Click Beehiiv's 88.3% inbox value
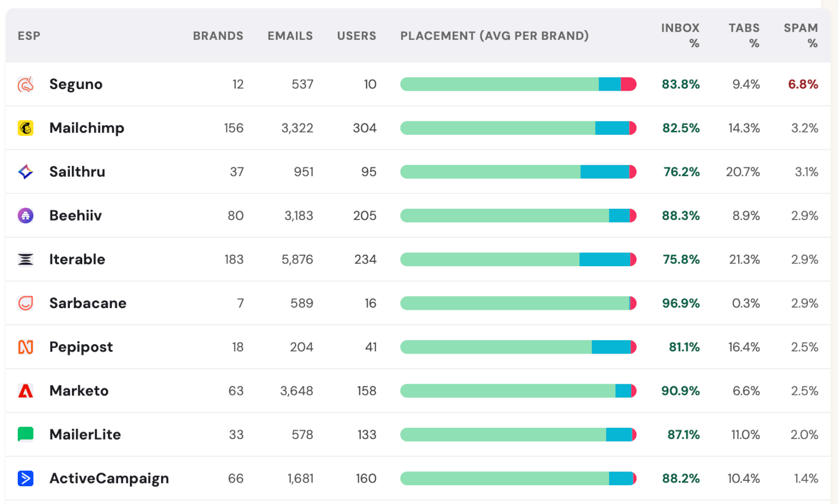This screenshot has width=838, height=504. (x=681, y=215)
